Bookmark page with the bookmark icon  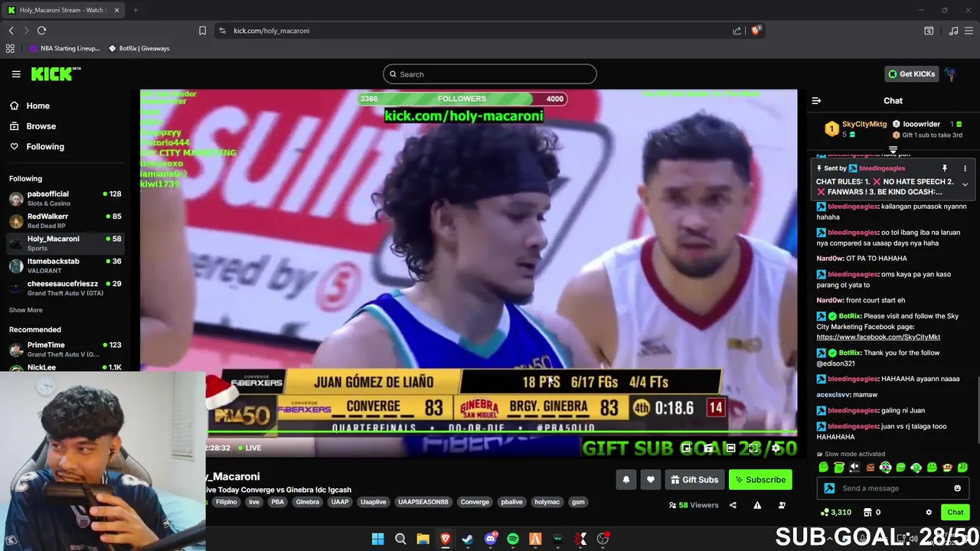pyautogui.click(x=202, y=31)
